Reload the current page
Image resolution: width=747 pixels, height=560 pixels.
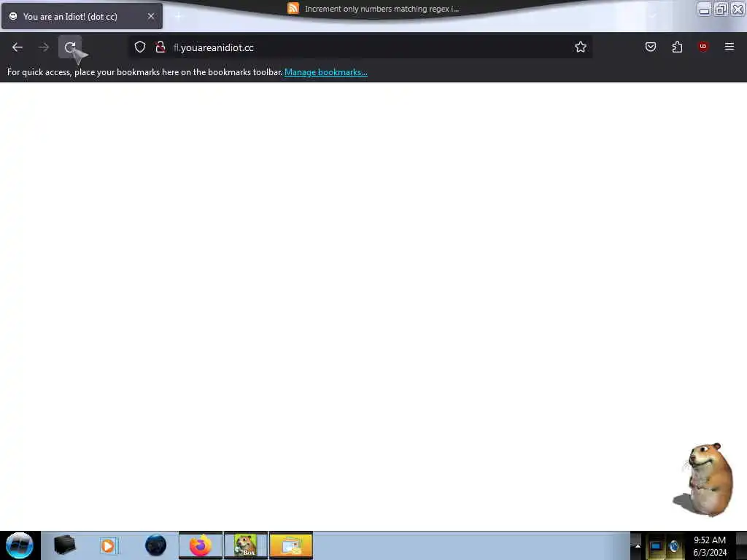tap(70, 47)
